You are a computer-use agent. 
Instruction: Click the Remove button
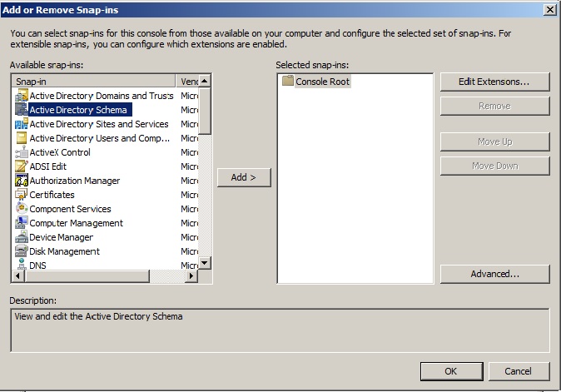494,106
